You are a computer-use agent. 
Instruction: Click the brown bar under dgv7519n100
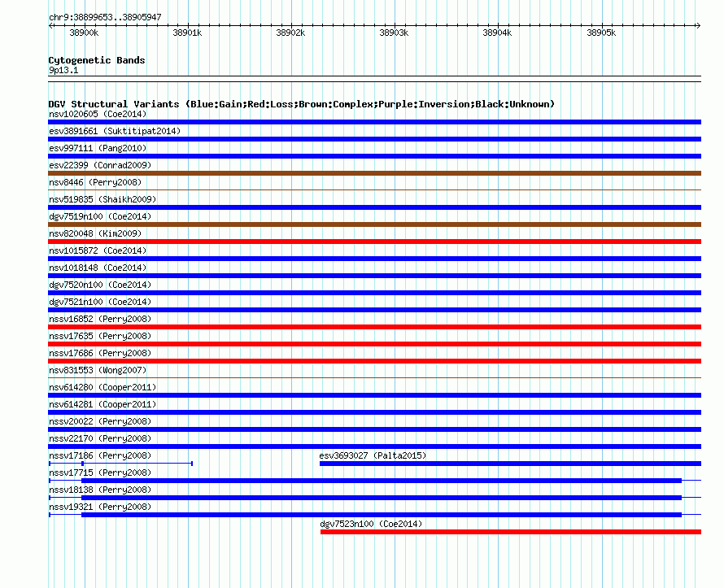click(x=374, y=224)
